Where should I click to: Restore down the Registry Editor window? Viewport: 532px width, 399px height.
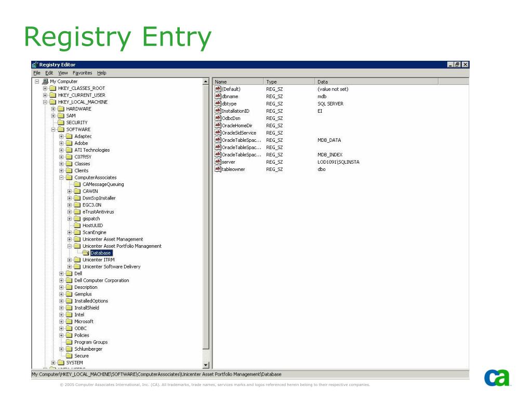pos(457,64)
